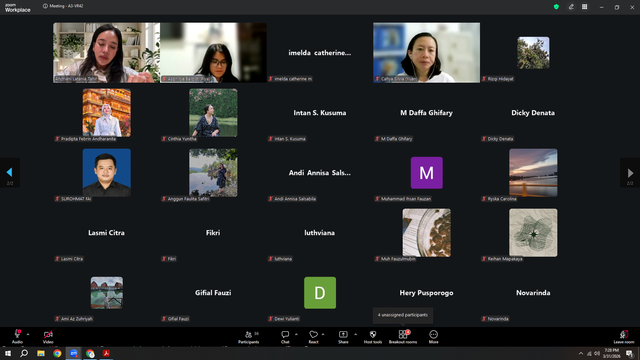Select the glasses-wearing participant's video tile
640x360 pixels.
point(213,53)
